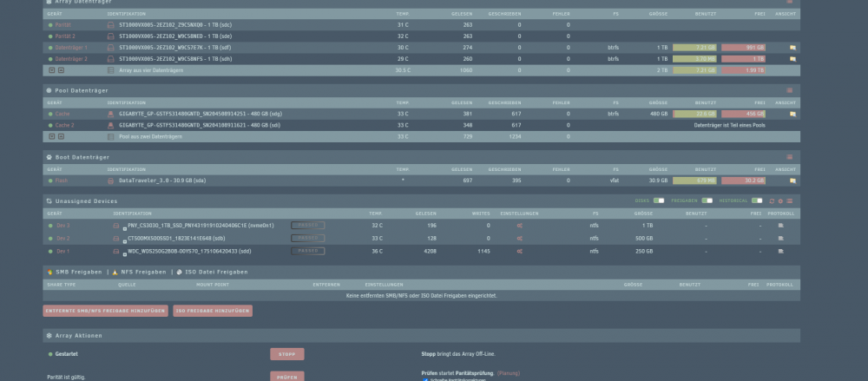Click the 22.6 GB usage bar for Cache
The width and height of the screenshot is (868, 381).
[x=694, y=114]
